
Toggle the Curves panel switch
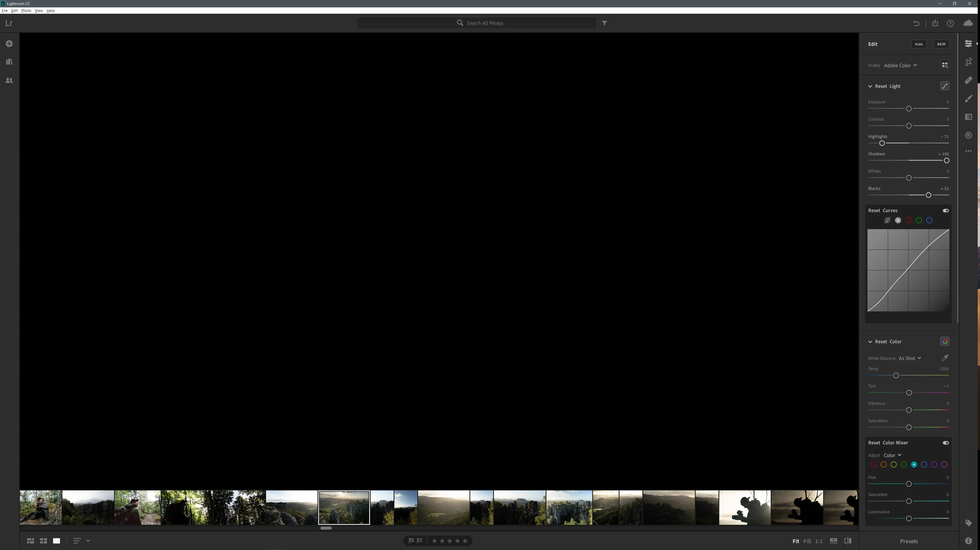[x=946, y=211]
